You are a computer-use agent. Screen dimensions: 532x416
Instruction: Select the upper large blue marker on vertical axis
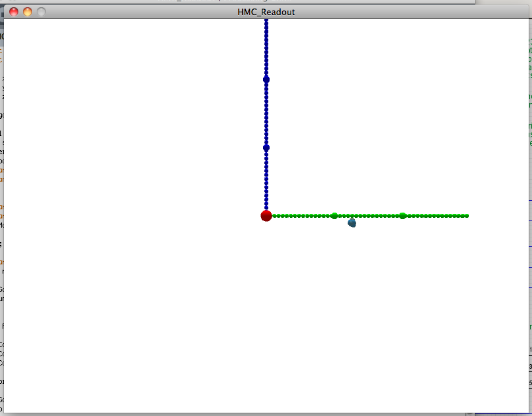click(x=266, y=79)
